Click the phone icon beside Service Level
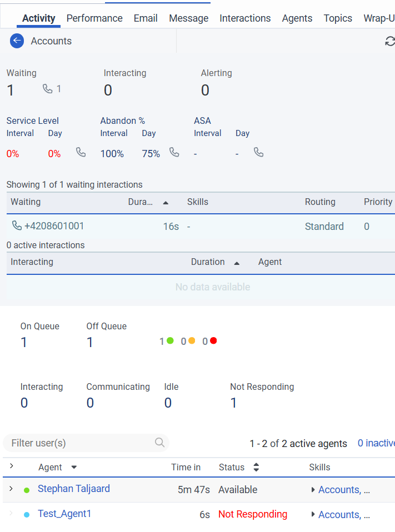The image size is (395, 532). click(81, 152)
